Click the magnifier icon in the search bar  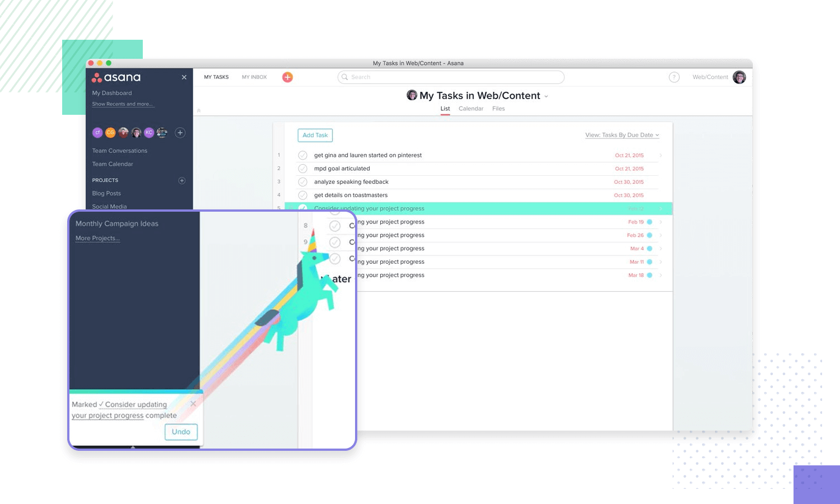pos(345,77)
